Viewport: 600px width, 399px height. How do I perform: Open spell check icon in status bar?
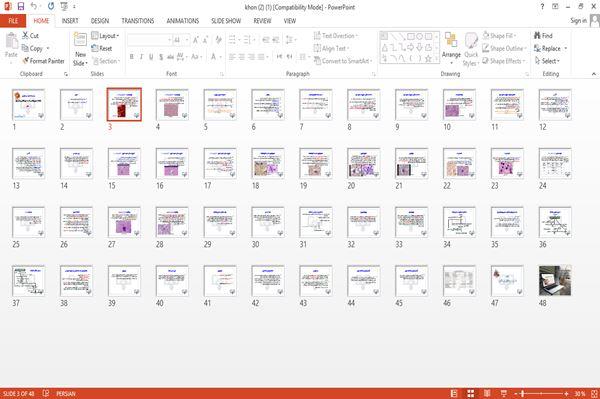[x=46, y=393]
